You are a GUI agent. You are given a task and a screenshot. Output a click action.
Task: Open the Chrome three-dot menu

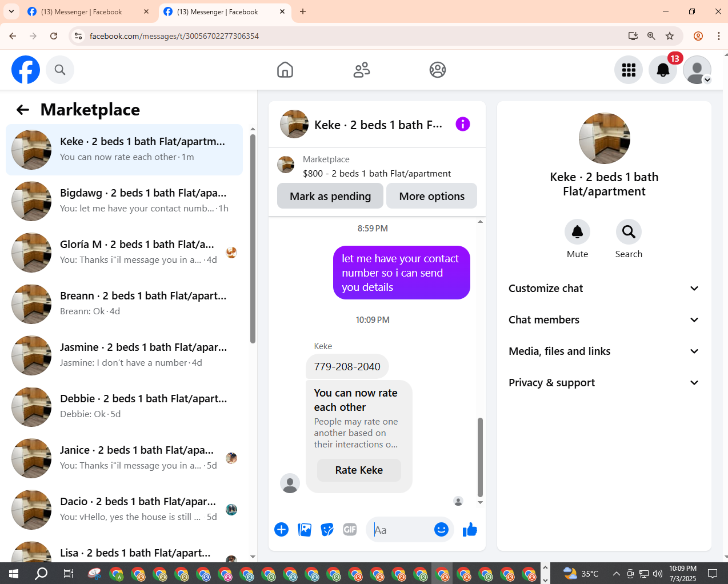pos(718,36)
